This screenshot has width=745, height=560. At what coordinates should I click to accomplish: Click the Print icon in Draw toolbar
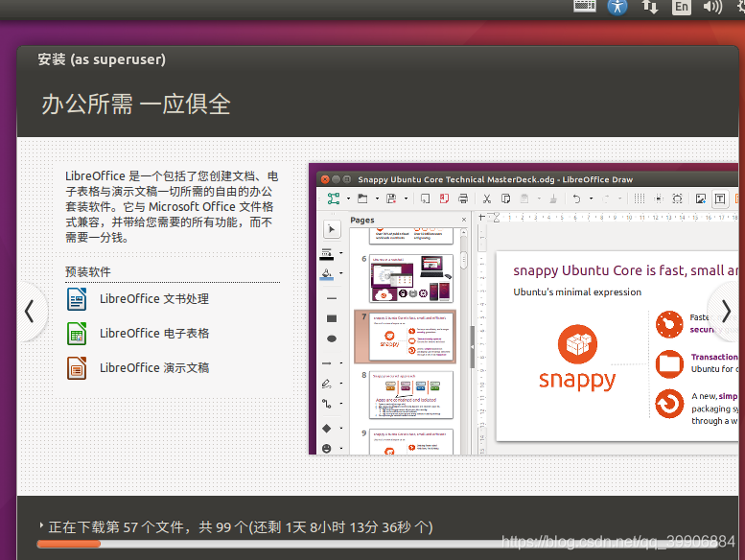click(x=463, y=198)
